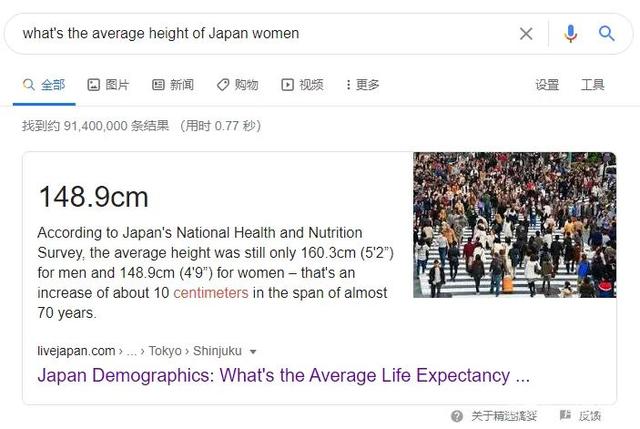
Task: Click the blue search magnifier icon
Action: 607,33
